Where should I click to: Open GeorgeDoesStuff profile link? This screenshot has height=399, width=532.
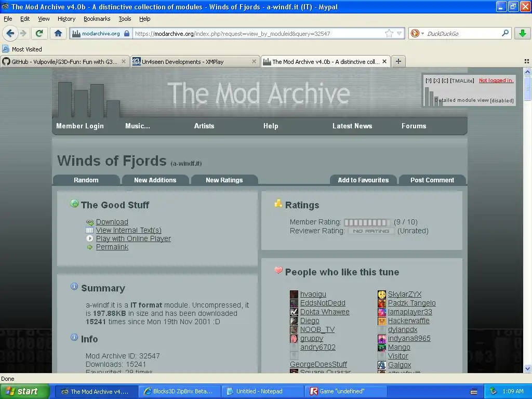pos(318,364)
